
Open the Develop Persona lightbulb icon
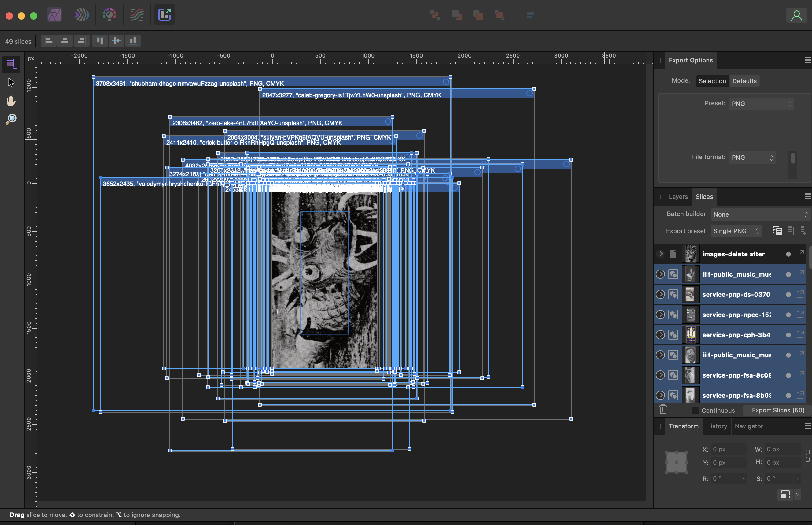click(x=109, y=15)
